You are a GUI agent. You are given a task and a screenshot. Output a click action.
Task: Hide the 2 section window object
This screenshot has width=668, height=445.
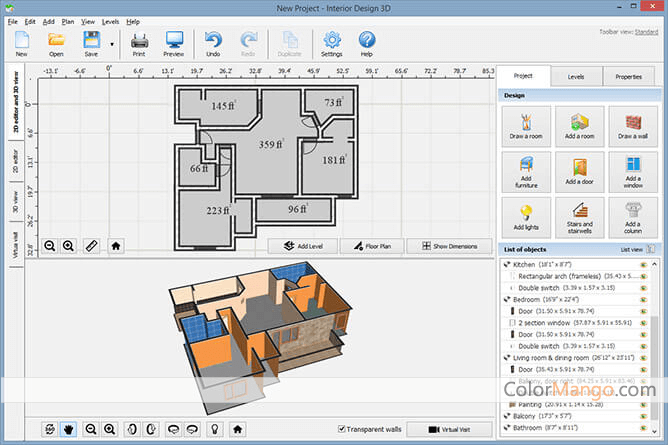(643, 323)
